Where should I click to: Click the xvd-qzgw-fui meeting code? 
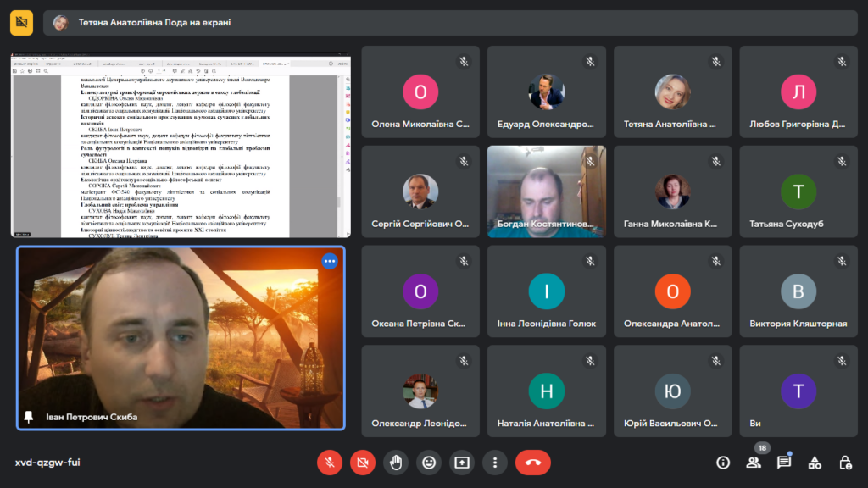tap(47, 463)
